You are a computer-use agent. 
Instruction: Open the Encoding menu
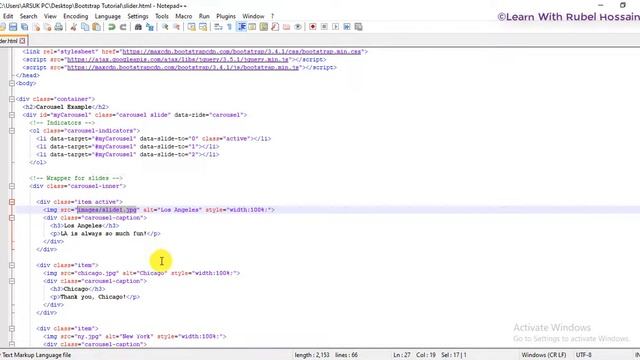point(76,16)
